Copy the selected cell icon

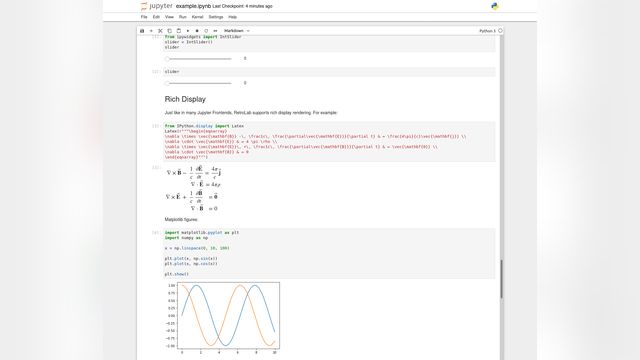(169, 31)
